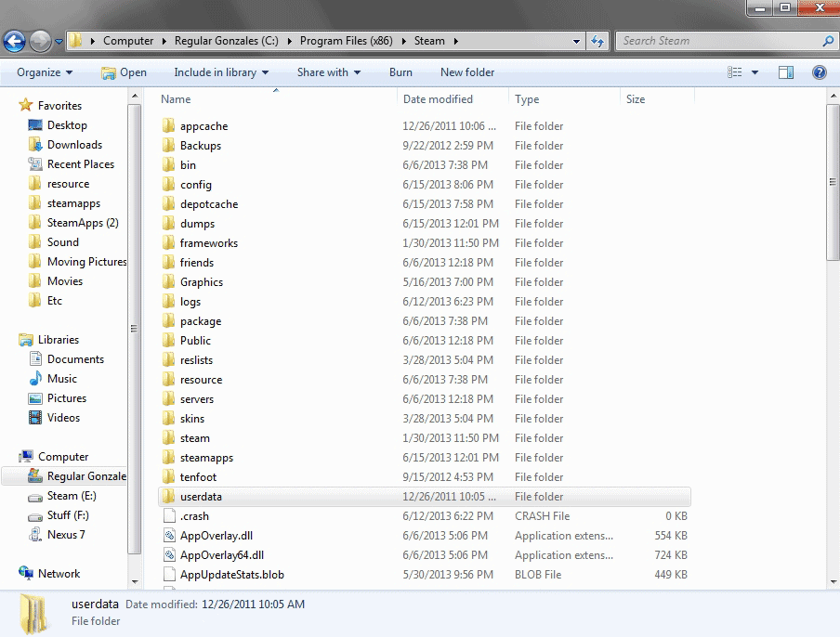This screenshot has height=637, width=840.
Task: Open recent pages dropdown next to Forward
Action: (59, 41)
